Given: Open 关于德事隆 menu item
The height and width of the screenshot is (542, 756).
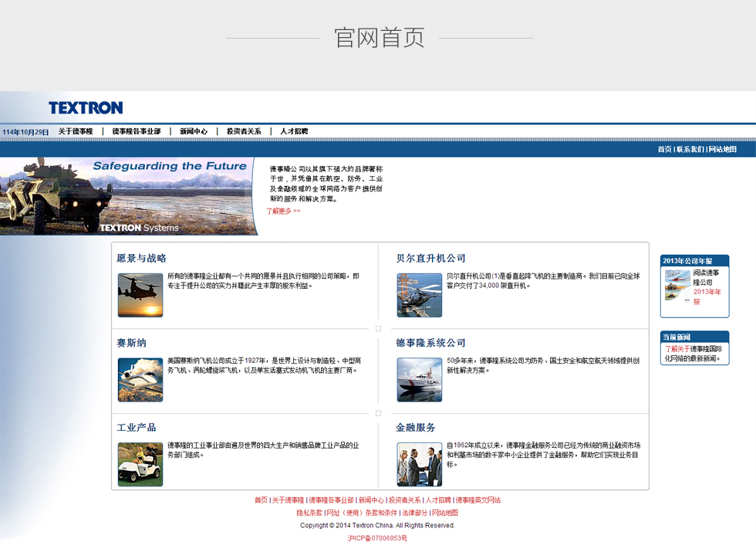Looking at the screenshot, I should 76,131.
